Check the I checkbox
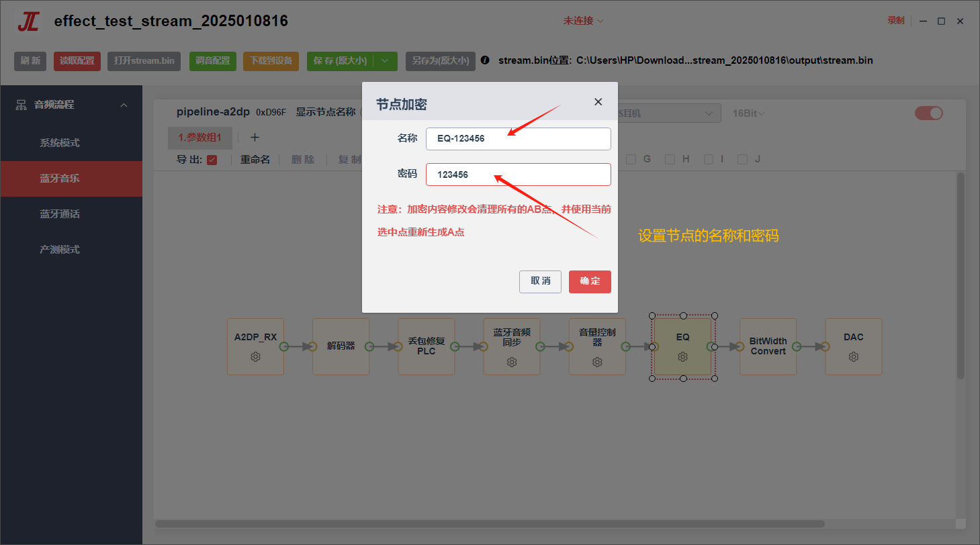 [x=709, y=160]
